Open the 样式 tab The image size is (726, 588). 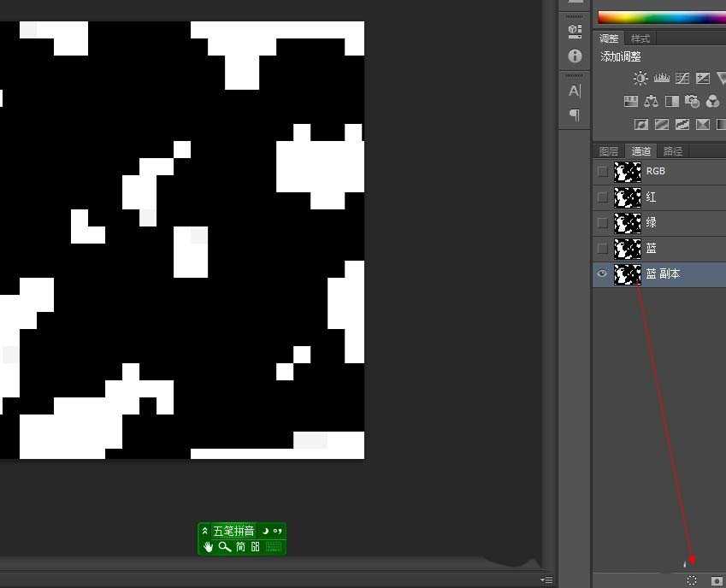640,38
